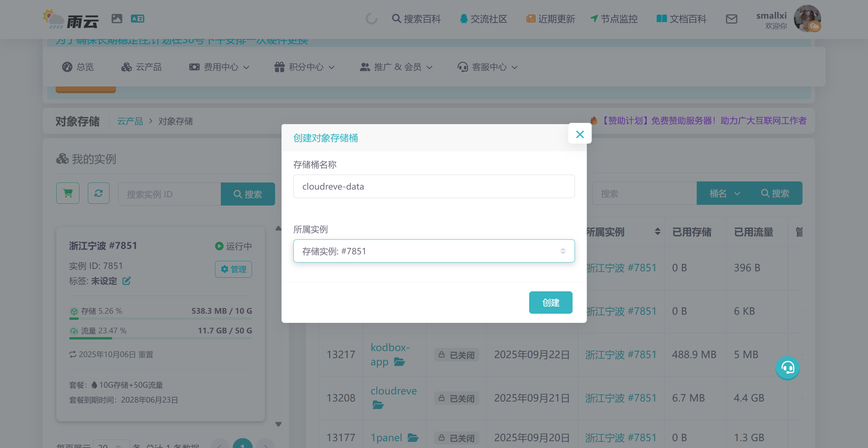Open the 1panel bucket folder icon
The width and height of the screenshot is (868, 448).
click(413, 437)
